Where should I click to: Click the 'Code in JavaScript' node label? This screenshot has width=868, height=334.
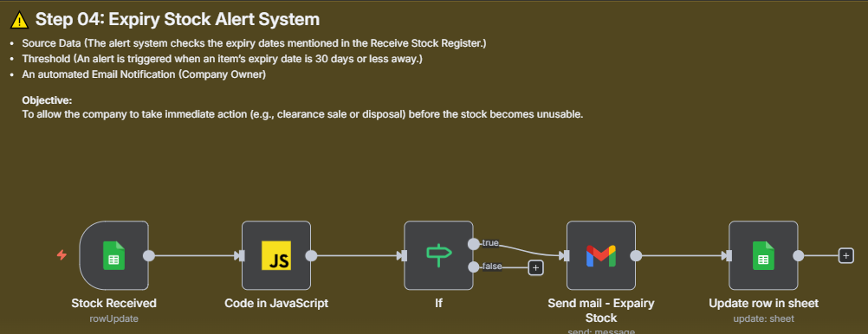pos(276,303)
